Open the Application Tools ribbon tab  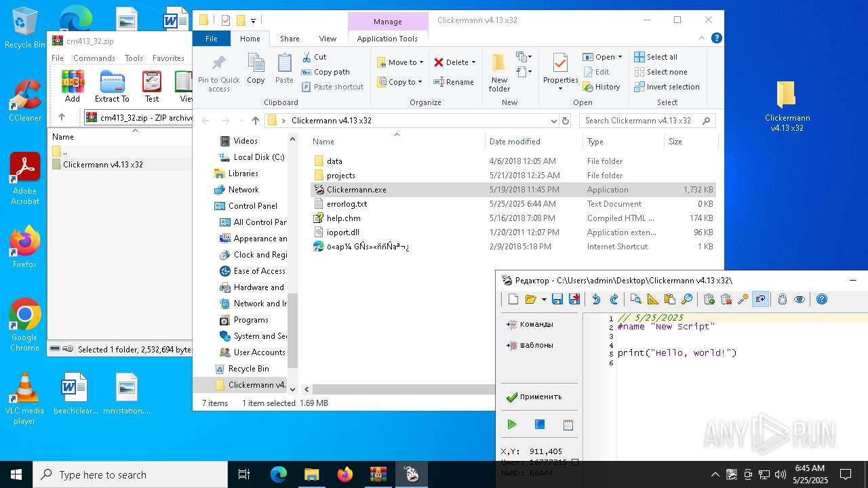[x=387, y=39]
